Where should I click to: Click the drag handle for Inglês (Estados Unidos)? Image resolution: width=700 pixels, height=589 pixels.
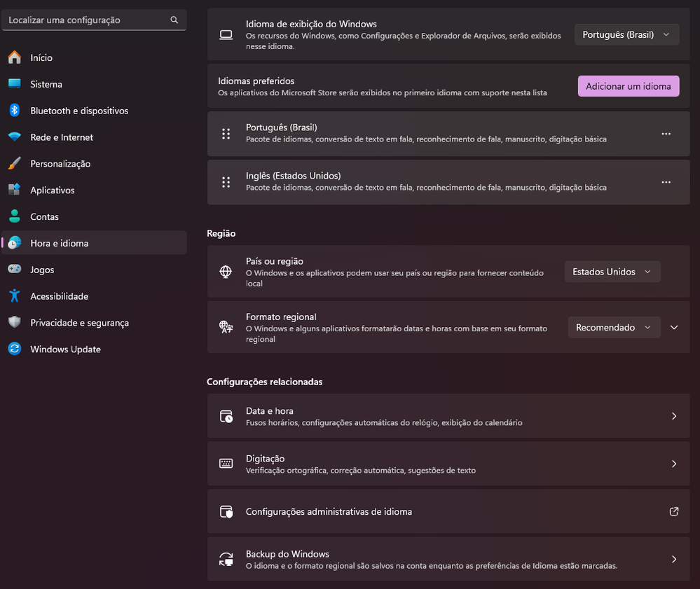pyautogui.click(x=226, y=182)
